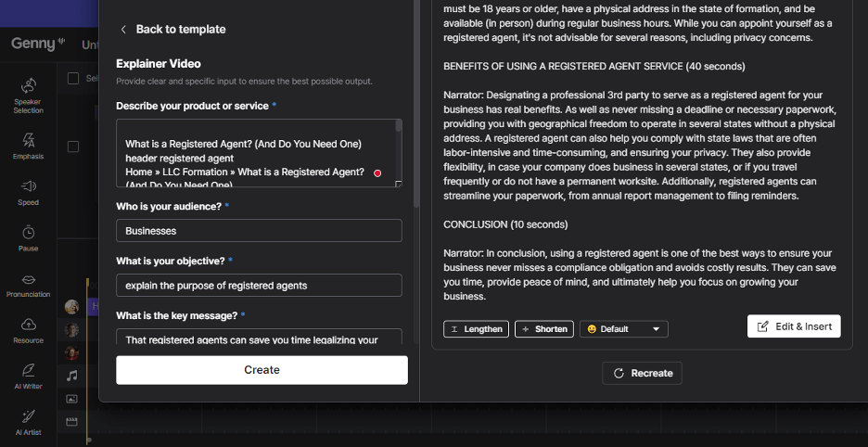Launch the AI Artist tool
868x447 pixels.
pyautogui.click(x=28, y=423)
